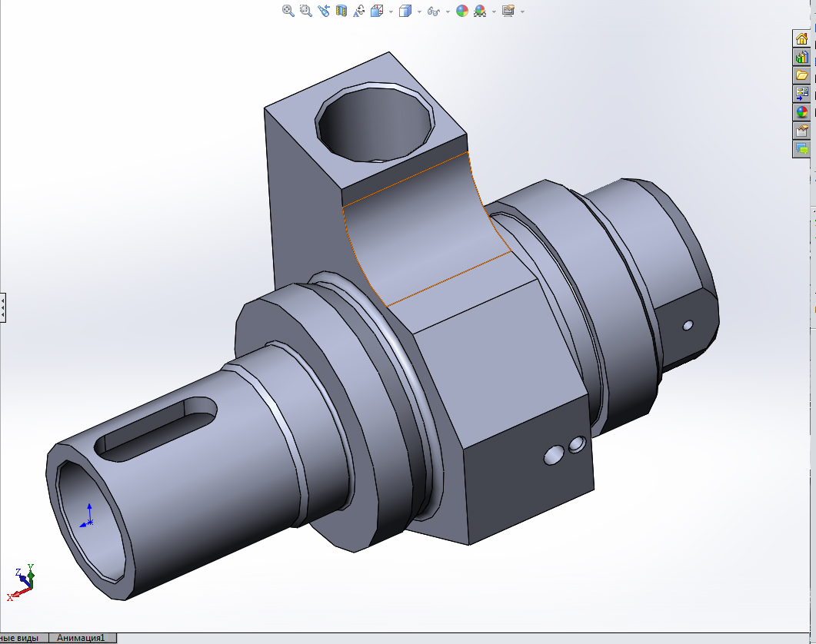
Task: Toggle Hide/Show Items glasses icon
Action: click(434, 11)
